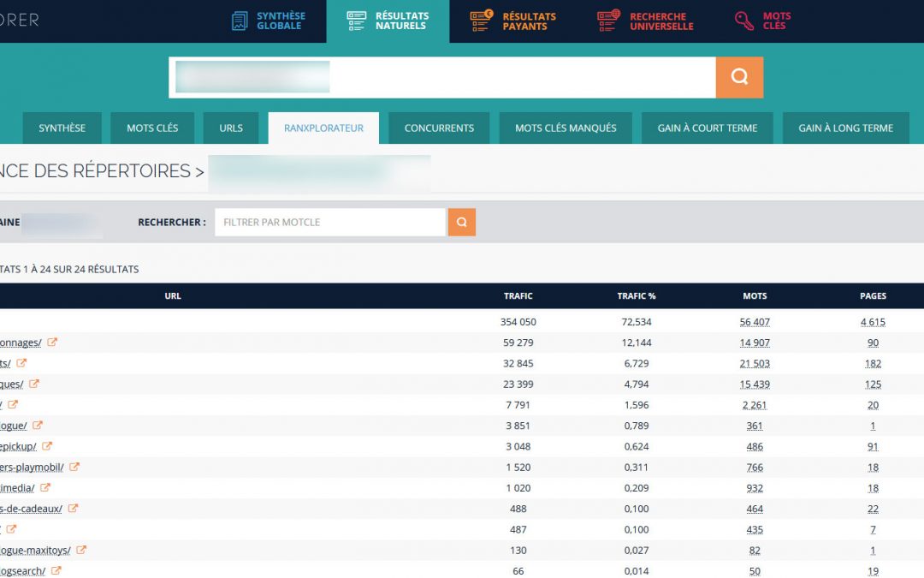
Task: Open the 182 pages link
Action: [873, 363]
